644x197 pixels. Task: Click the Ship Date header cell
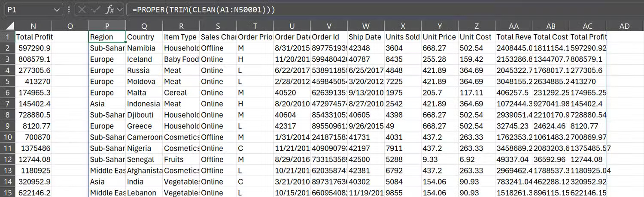365,37
